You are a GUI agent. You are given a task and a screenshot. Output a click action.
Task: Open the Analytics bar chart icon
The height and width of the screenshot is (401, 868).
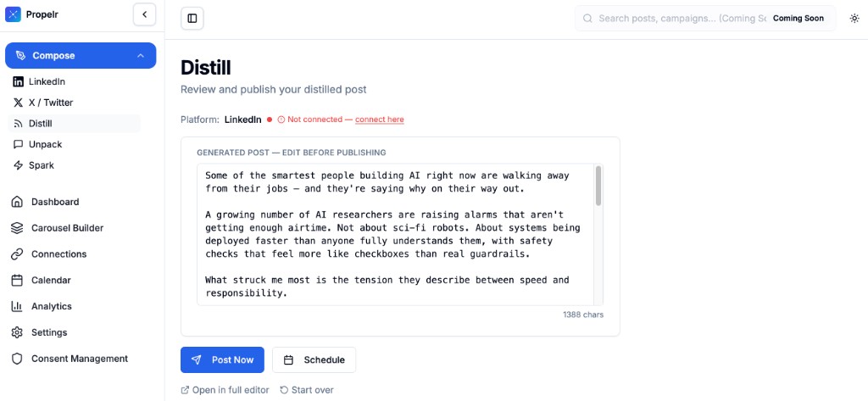pos(16,306)
